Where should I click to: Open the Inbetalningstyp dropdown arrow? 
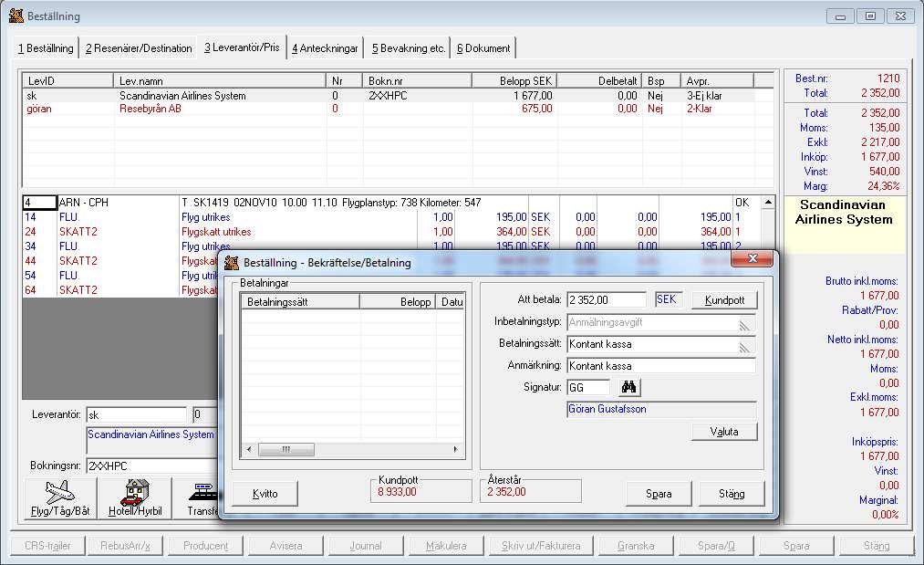click(x=745, y=322)
